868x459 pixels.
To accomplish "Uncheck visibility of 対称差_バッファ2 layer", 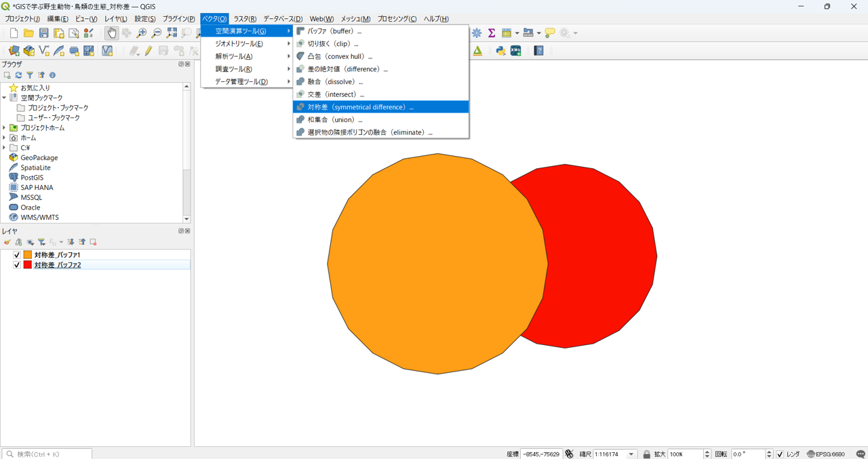I will point(16,264).
